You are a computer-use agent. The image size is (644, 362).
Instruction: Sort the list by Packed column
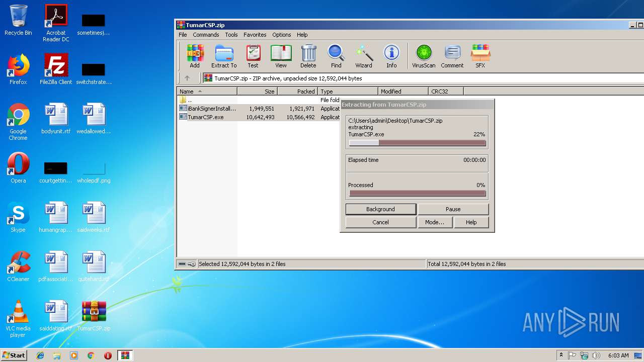[x=297, y=92]
